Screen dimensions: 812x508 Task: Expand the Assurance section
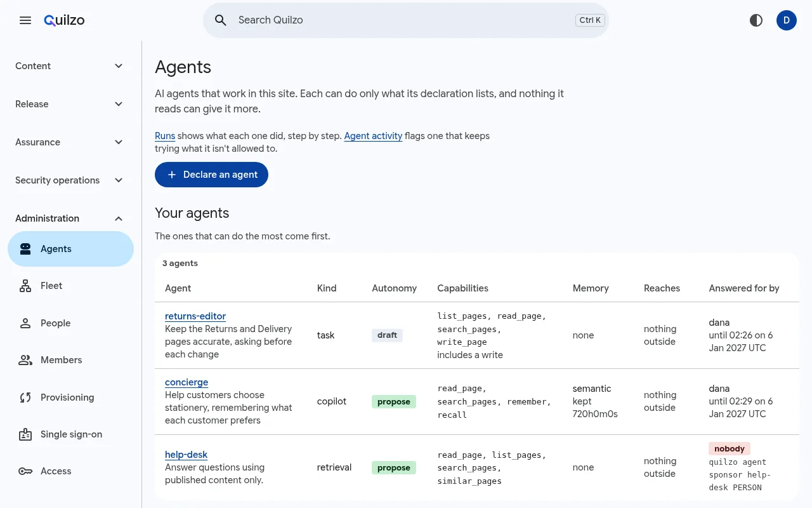coord(70,142)
